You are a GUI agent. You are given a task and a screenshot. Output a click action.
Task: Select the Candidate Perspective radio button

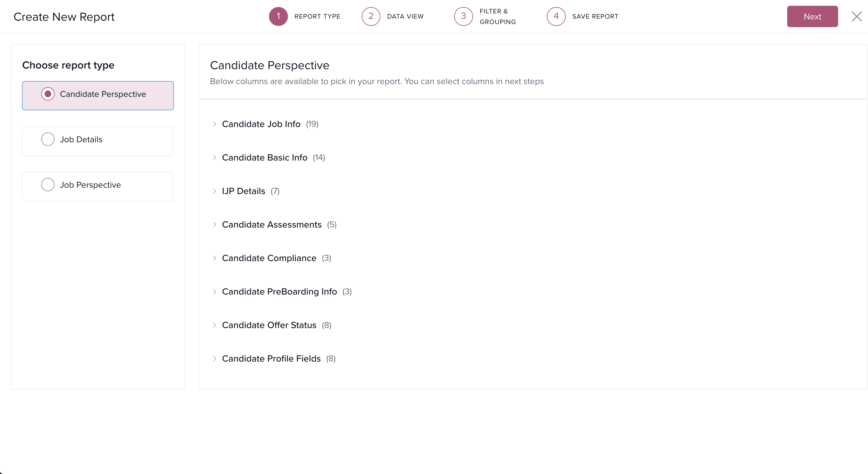pyautogui.click(x=48, y=94)
